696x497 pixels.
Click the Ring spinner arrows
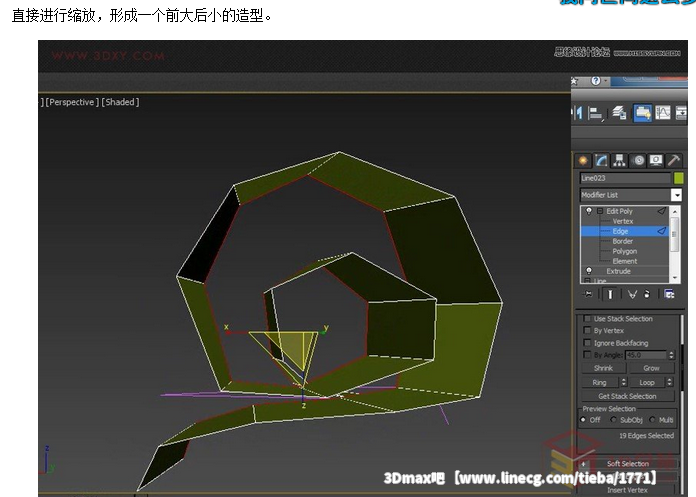pyautogui.click(x=624, y=382)
